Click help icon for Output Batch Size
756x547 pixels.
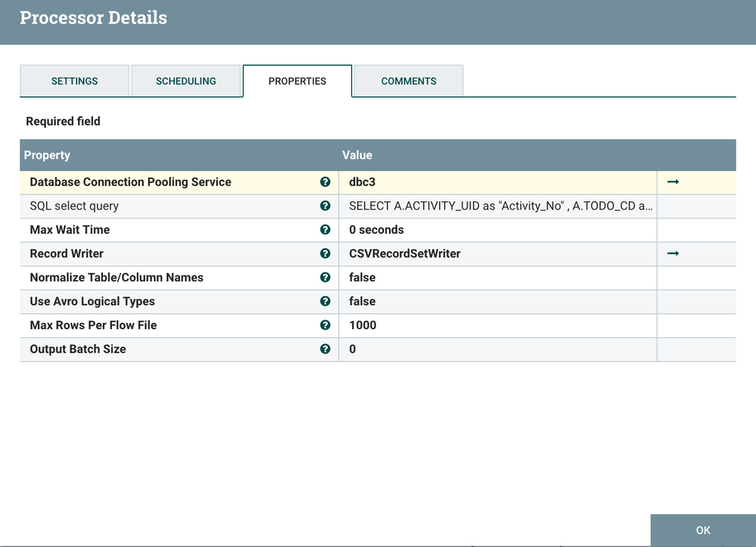coord(325,349)
